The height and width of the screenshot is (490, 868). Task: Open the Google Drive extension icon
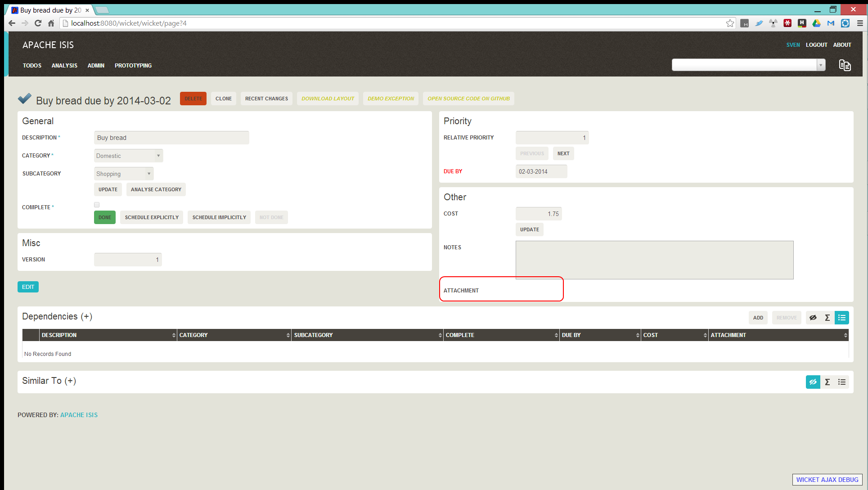[816, 23]
